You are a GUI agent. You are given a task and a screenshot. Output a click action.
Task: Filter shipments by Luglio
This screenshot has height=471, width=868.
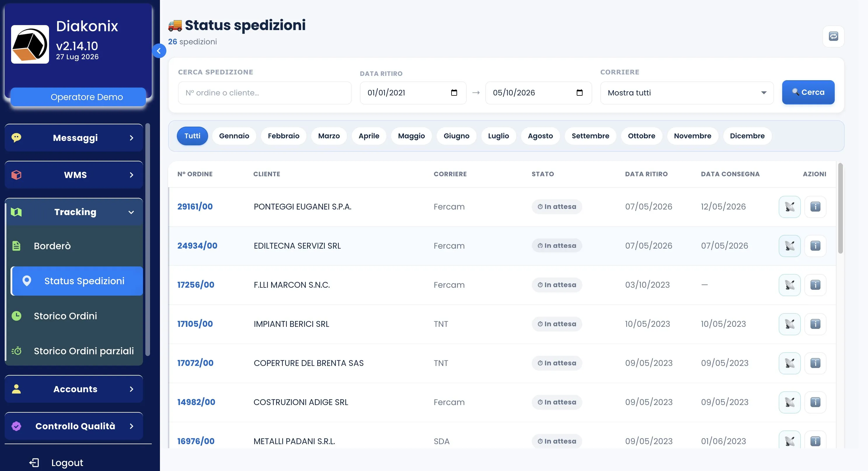[499, 136]
